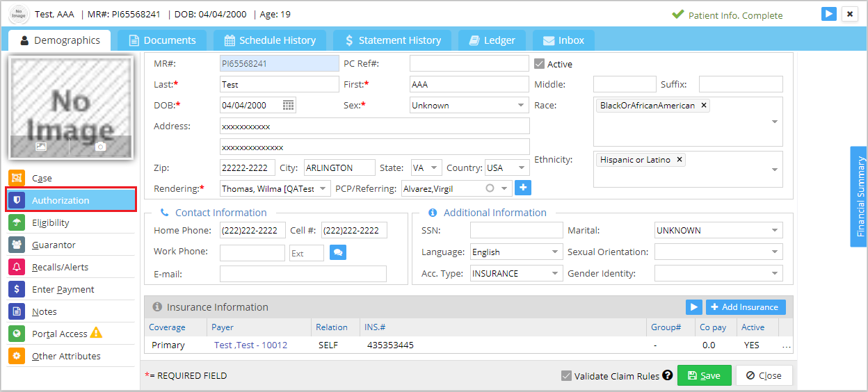This screenshot has width=868, height=392.
Task: Click the PC Ref# input field
Action: click(x=469, y=63)
